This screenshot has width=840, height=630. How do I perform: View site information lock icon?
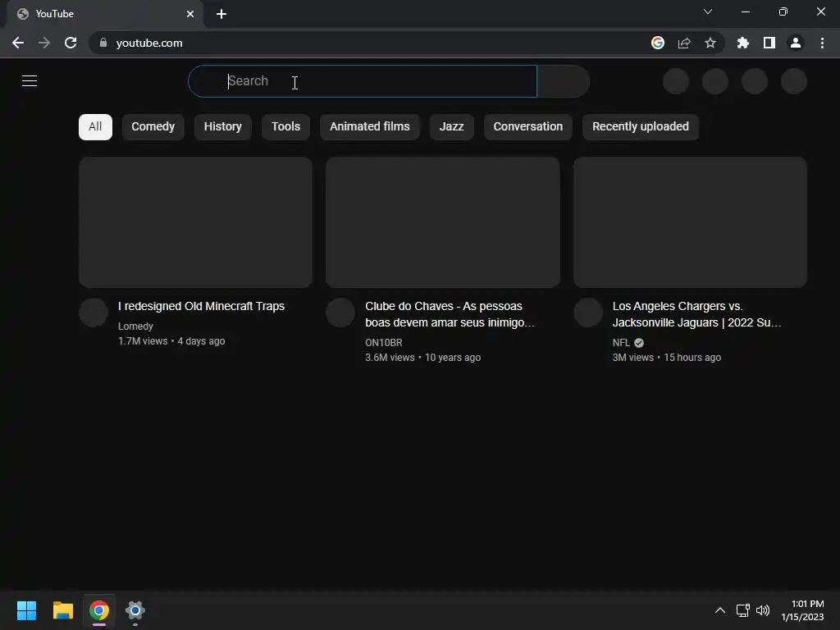(103, 43)
